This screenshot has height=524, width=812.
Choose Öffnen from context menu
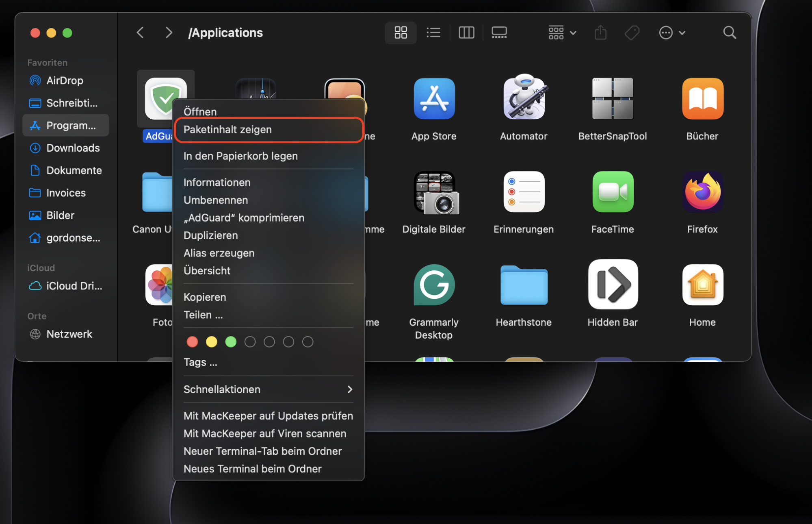click(269, 111)
